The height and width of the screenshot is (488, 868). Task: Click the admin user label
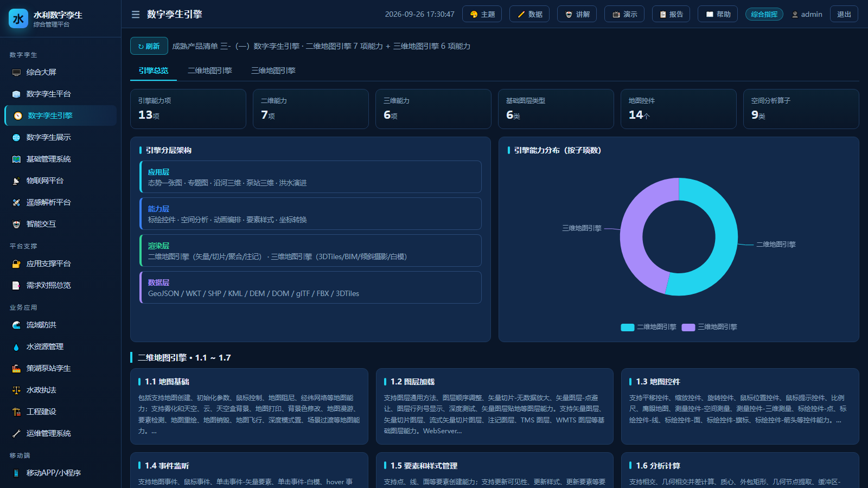(807, 14)
